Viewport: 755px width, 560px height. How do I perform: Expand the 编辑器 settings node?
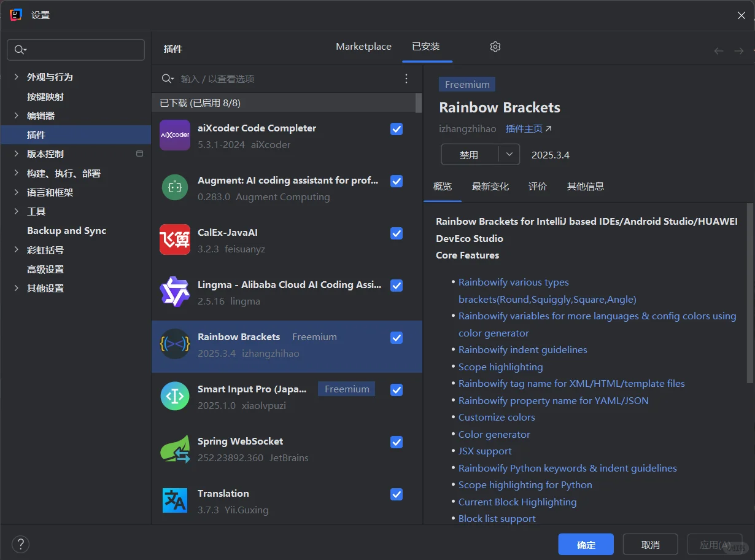[16, 115]
